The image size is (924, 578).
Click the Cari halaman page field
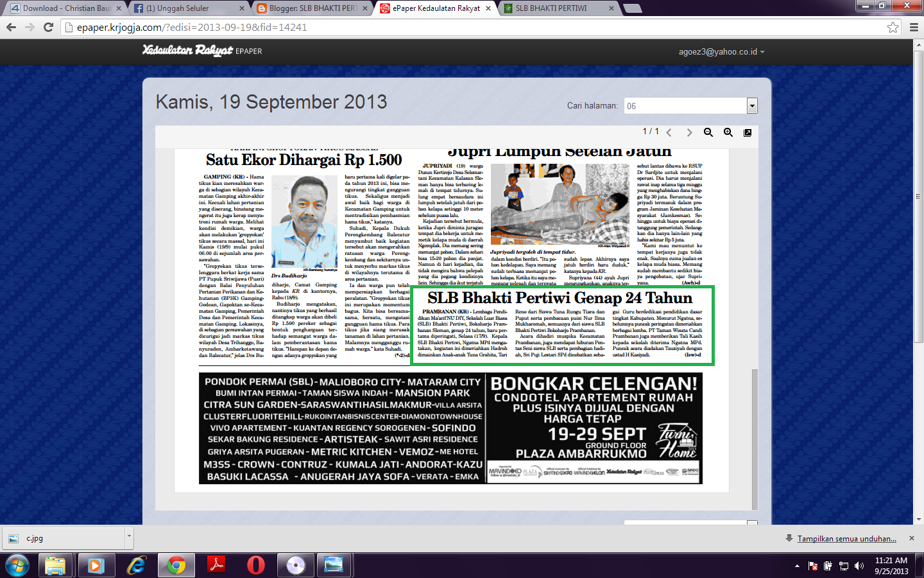pyautogui.click(x=686, y=105)
